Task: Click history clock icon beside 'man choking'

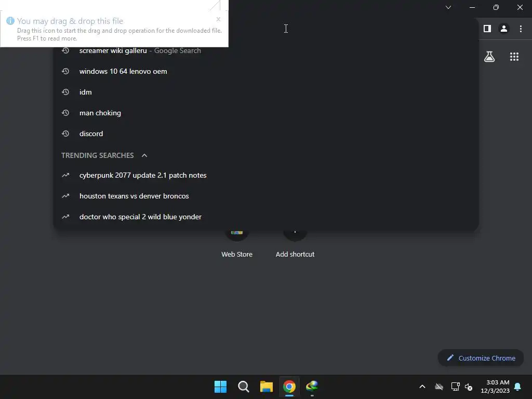Action: pos(65,113)
